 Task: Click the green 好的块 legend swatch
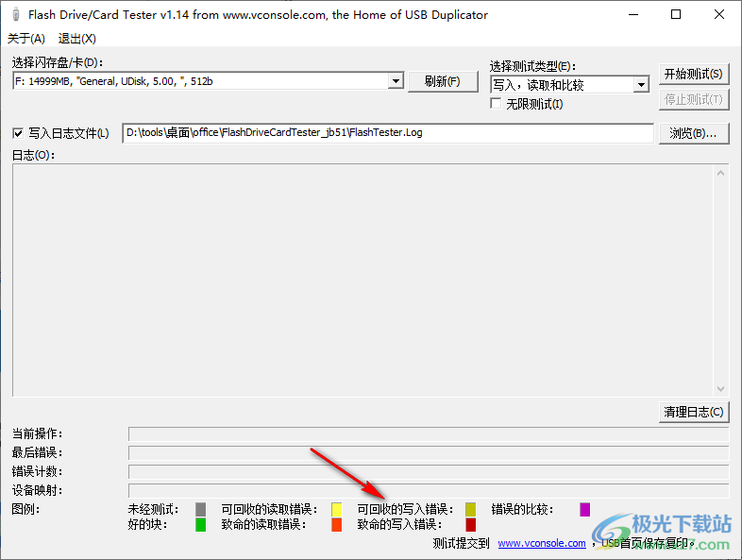click(x=201, y=524)
